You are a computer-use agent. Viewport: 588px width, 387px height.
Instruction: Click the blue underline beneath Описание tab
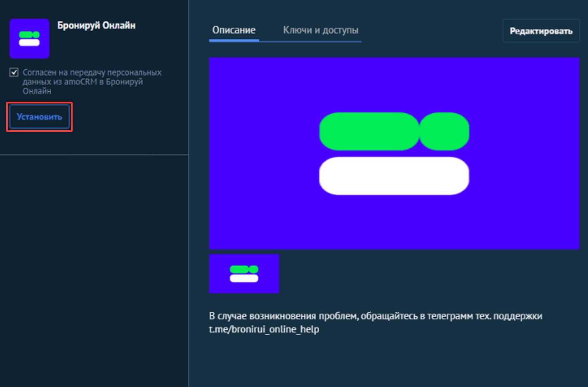coord(234,40)
